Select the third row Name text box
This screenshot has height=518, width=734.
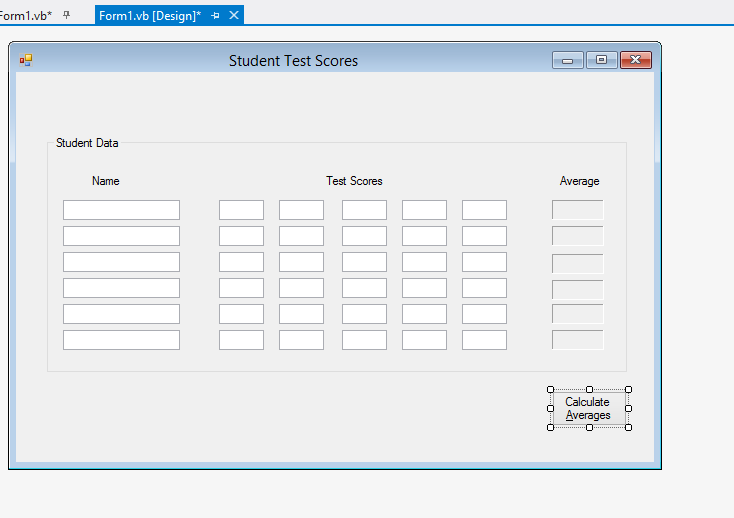click(121, 262)
